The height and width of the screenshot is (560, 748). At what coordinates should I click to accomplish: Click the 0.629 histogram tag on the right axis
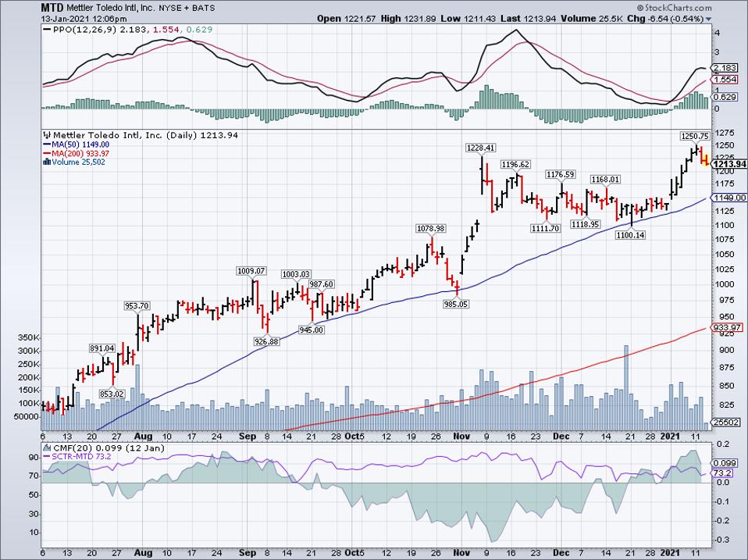[725, 97]
